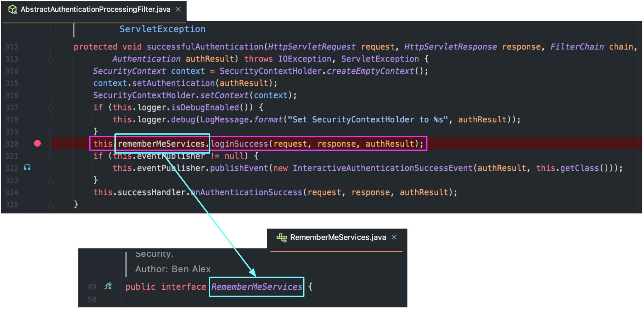The height and width of the screenshot is (309, 644).
Task: Click HttpServletRequest parameter type on line 312
Action: (312, 47)
